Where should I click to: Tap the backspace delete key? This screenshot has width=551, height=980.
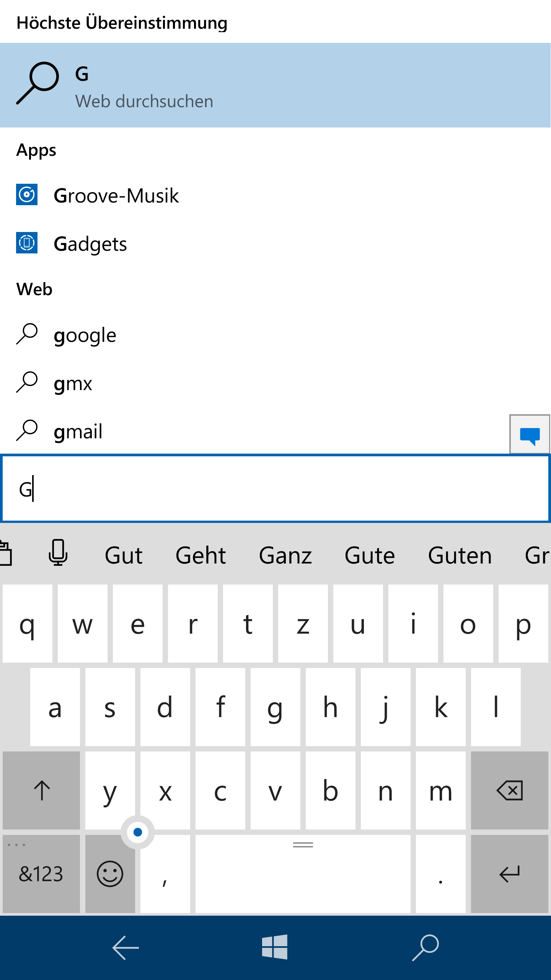[x=510, y=791]
